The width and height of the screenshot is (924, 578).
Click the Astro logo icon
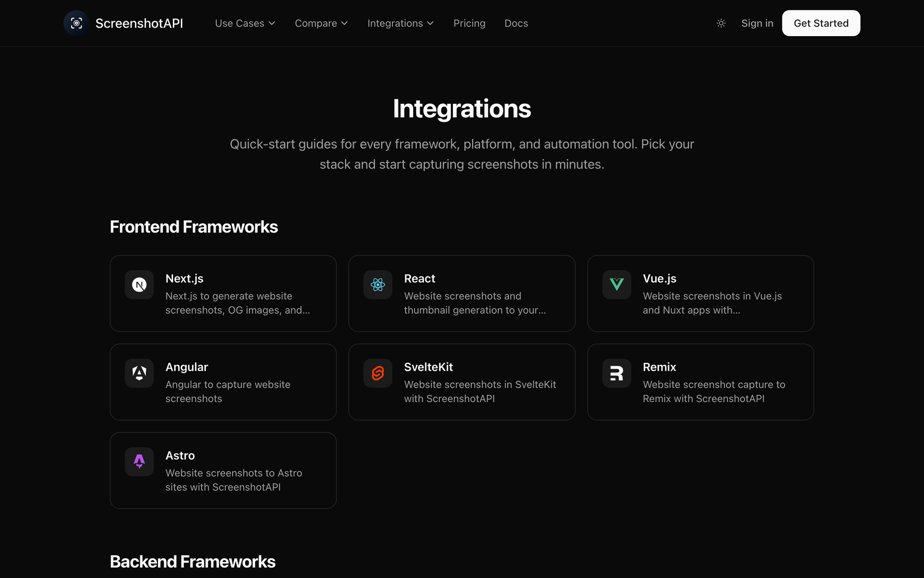[x=139, y=461]
